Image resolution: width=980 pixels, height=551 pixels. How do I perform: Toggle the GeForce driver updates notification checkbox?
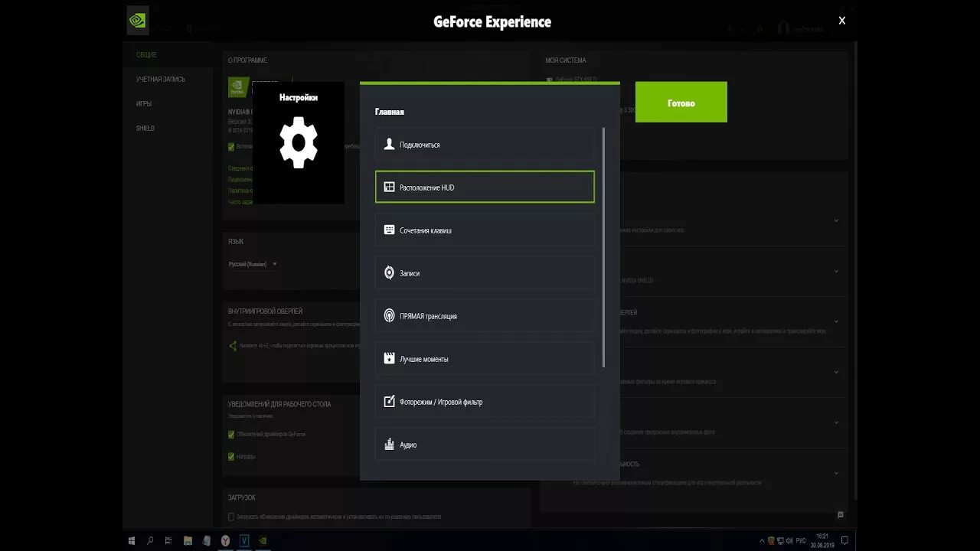coord(231,434)
